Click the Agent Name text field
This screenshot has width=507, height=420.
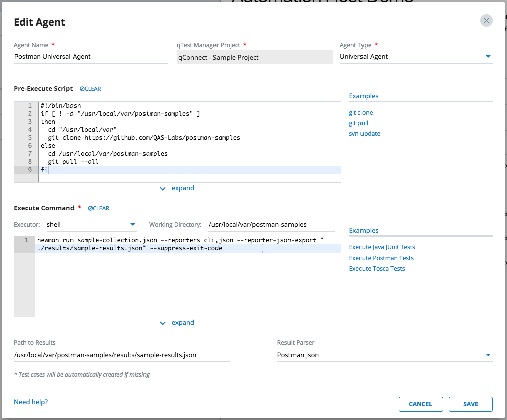pos(90,57)
